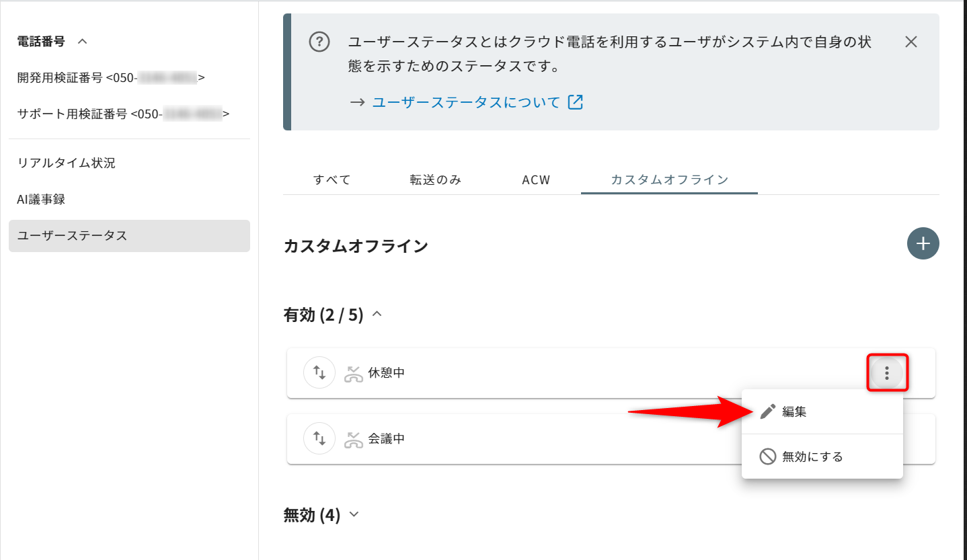The image size is (967, 560).
Task: Click the plus button to add custom offline status
Action: [x=923, y=243]
